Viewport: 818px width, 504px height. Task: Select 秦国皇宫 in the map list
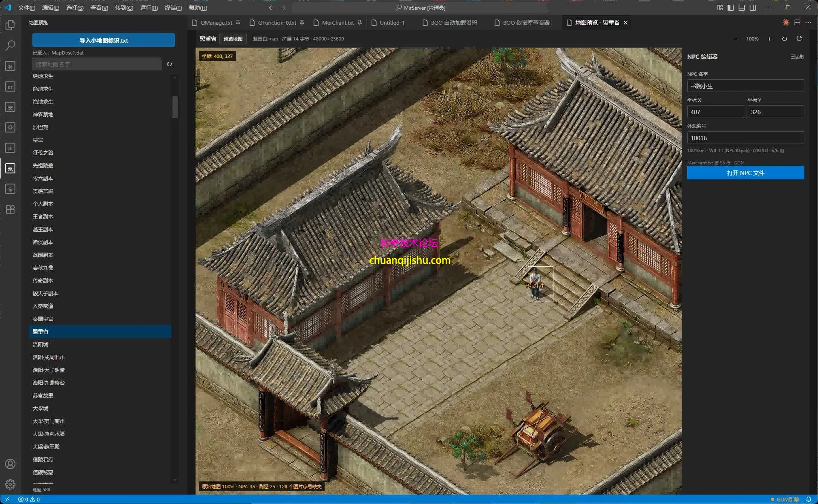pyautogui.click(x=100, y=319)
